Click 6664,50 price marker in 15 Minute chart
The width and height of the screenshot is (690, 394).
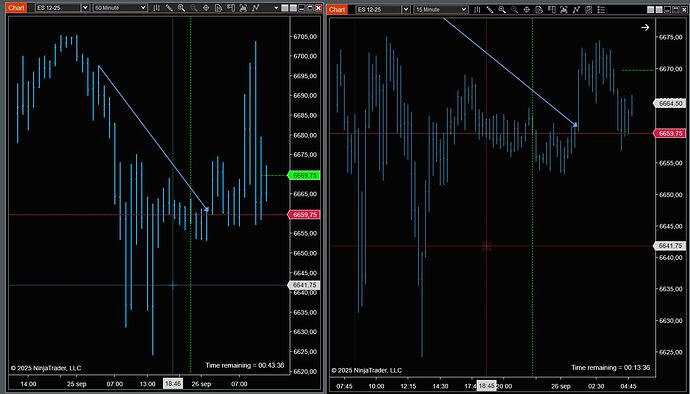click(670, 103)
